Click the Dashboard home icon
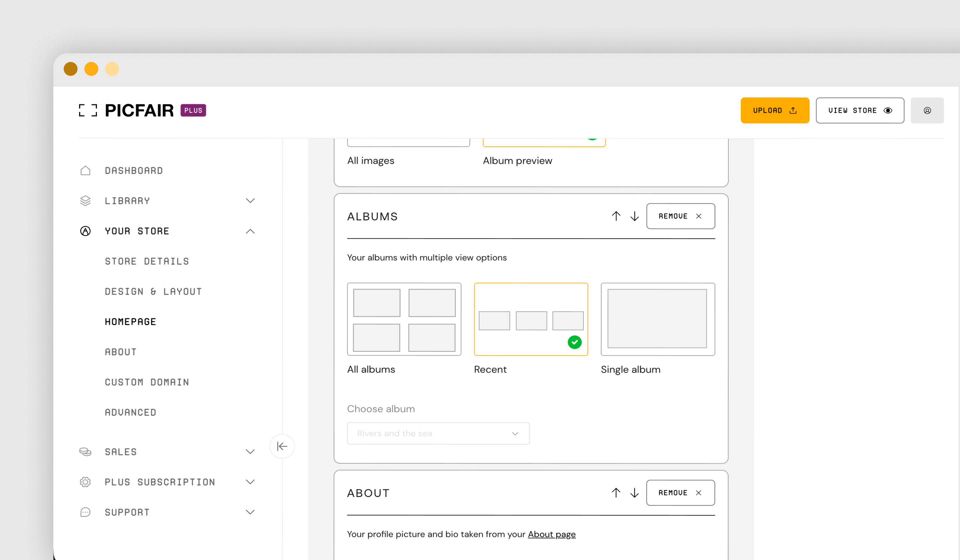Screen dimensions: 960x560 (x=85, y=170)
